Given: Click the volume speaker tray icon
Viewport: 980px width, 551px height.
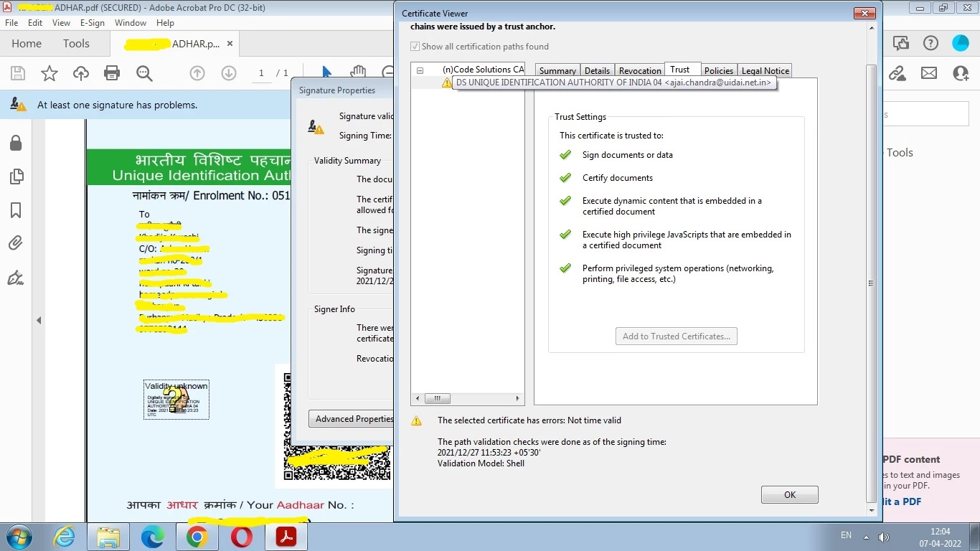Looking at the screenshot, I should (x=884, y=537).
